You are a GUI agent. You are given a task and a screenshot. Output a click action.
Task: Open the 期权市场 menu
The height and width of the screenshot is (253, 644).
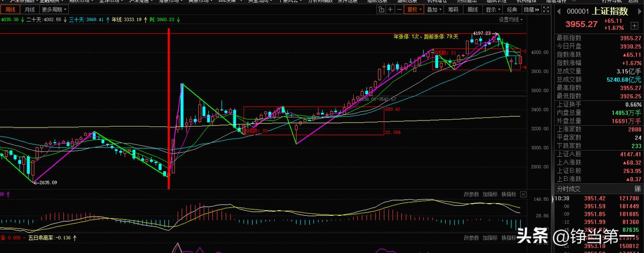tap(80, 2)
